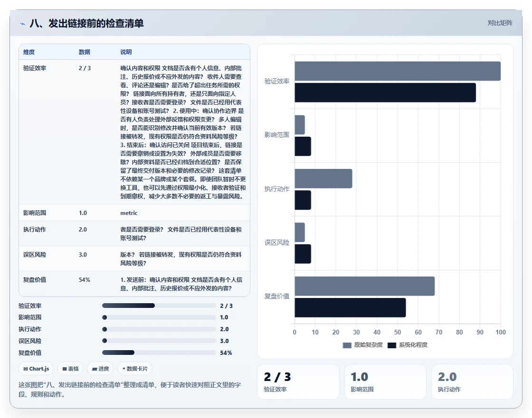Click the section title 八、发出链接前的检查清单
Viewport: 532px width, 418px height.
(87, 23)
